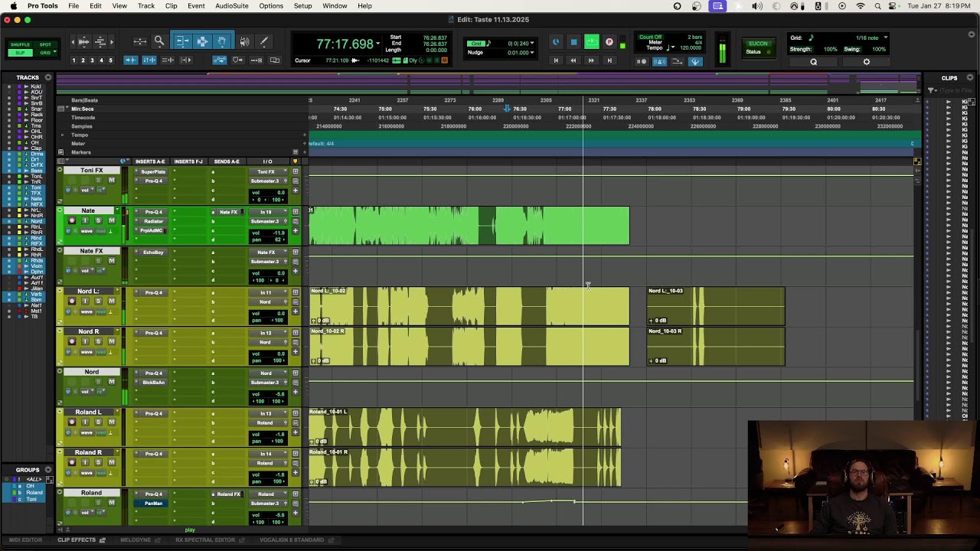Select the Selector tool

coord(202,41)
